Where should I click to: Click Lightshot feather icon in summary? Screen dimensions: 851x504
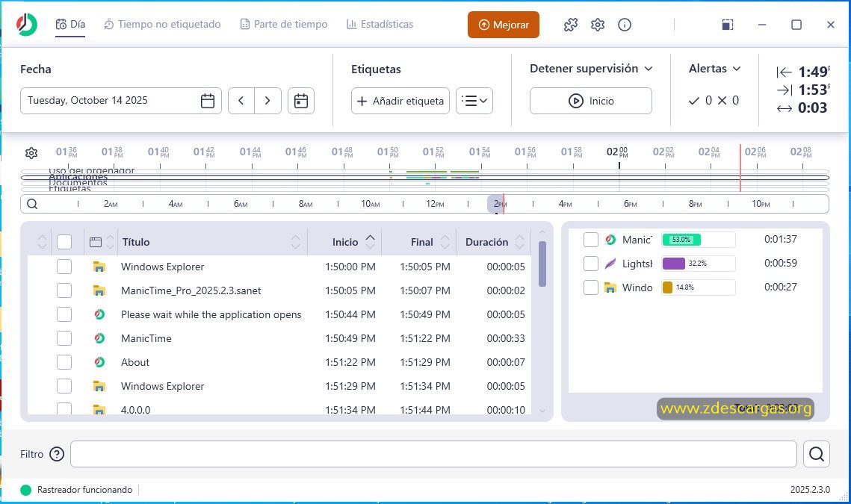(610, 264)
